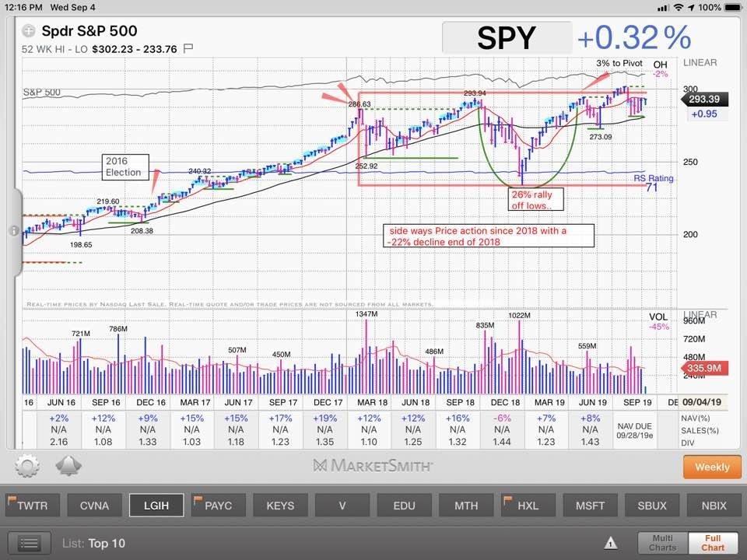The image size is (747, 560).
Task: Open SBUX ticker chart
Action: pos(652,506)
